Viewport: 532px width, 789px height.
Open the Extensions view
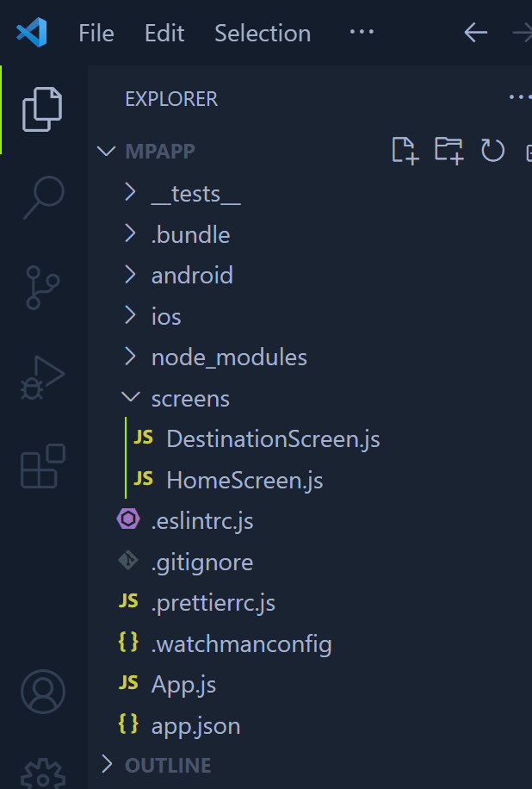[43, 466]
